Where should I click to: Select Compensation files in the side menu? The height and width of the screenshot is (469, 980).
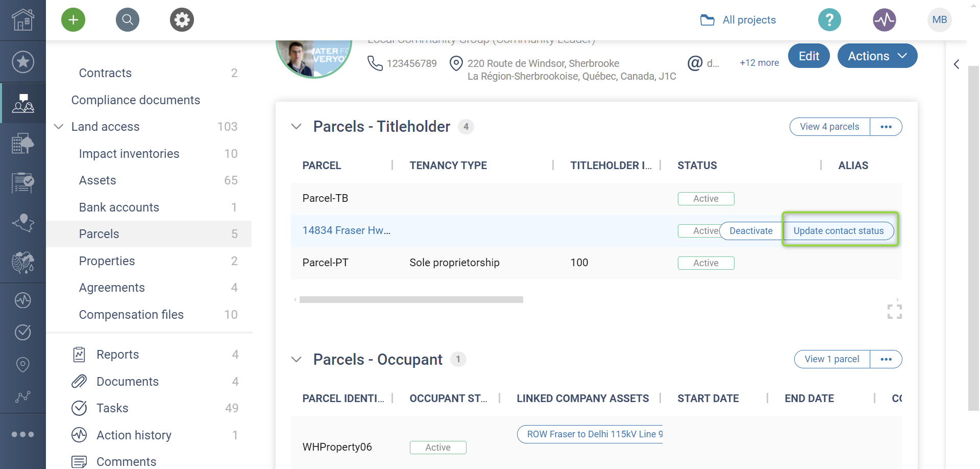point(131,315)
